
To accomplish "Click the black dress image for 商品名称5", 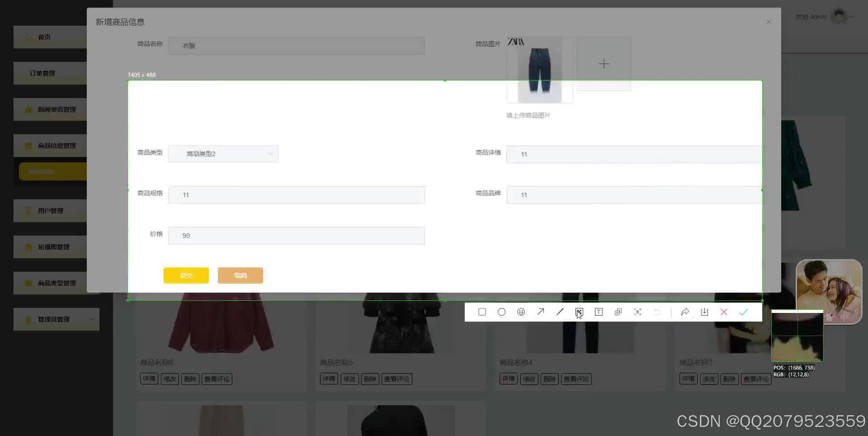I will pos(401,323).
